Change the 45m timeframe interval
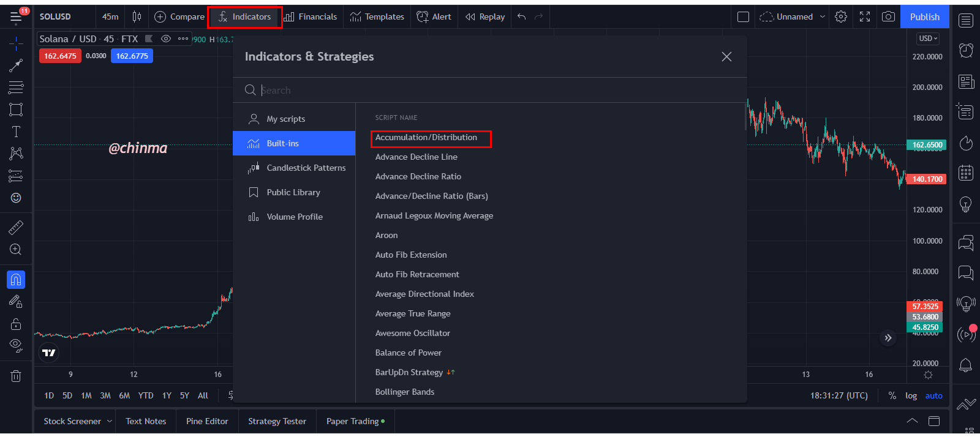Viewport: 980px width, 437px height. point(110,17)
